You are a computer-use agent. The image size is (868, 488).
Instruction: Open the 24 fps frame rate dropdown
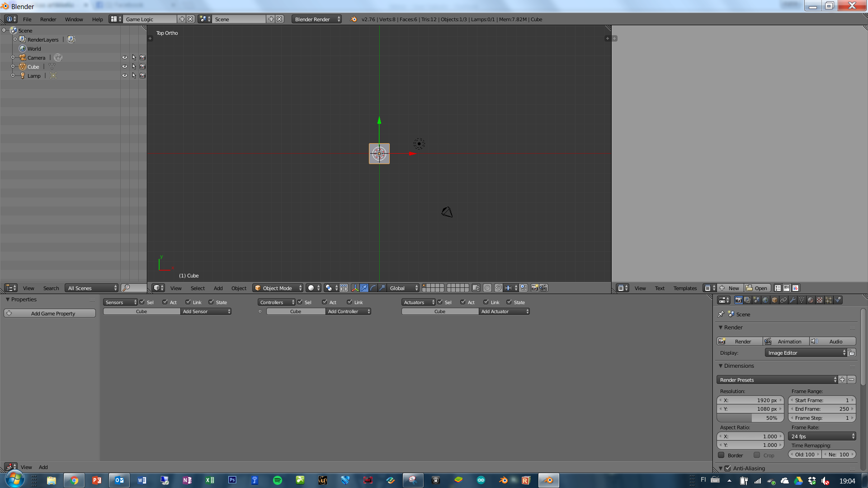tap(822, 436)
